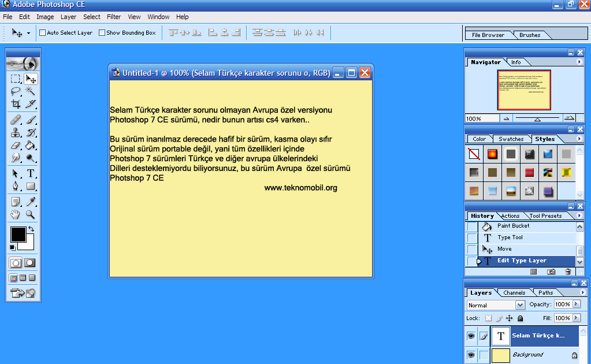
Task: Open the Opacity slider arrow
Action: point(577,304)
